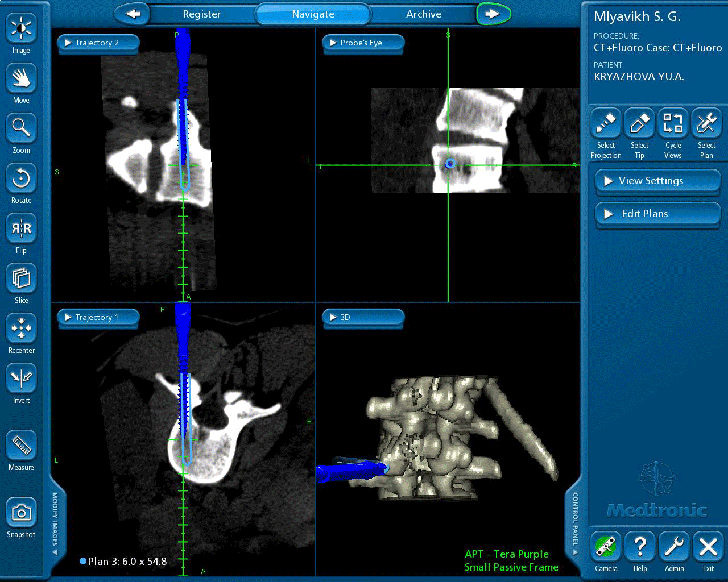Expand Trajectory 2 view dropdown
This screenshot has height=582, width=728.
pyautogui.click(x=98, y=43)
